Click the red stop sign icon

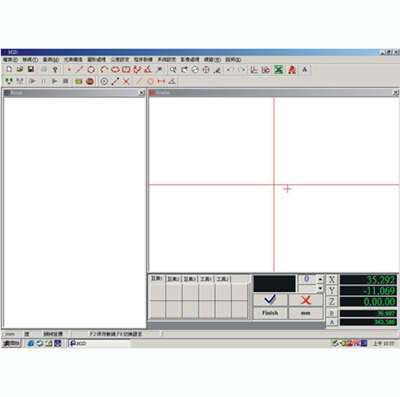pyautogui.click(x=90, y=81)
